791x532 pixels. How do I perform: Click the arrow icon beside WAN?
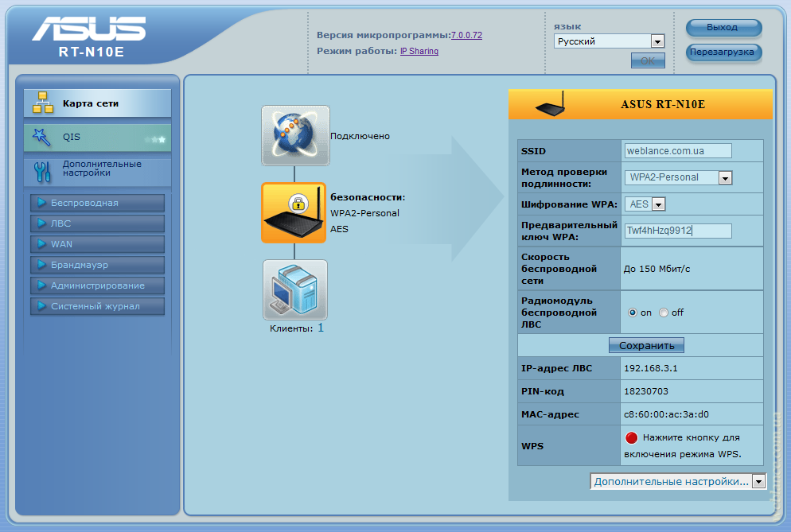click(42, 244)
